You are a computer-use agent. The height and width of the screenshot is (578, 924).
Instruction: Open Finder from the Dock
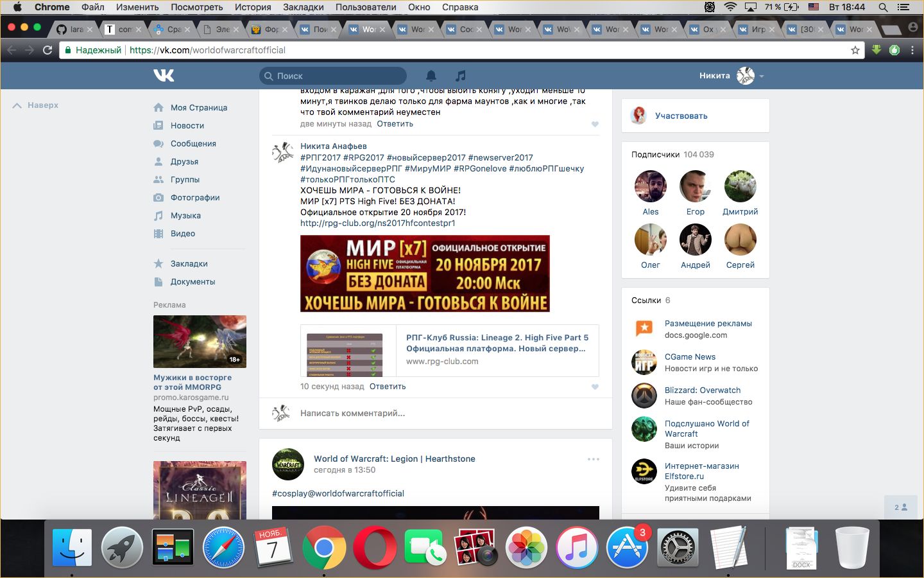click(72, 547)
